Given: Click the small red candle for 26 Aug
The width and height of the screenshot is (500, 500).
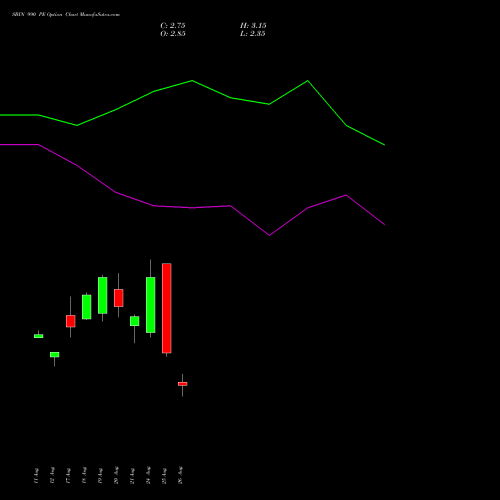Looking at the screenshot, I should click(x=183, y=384).
